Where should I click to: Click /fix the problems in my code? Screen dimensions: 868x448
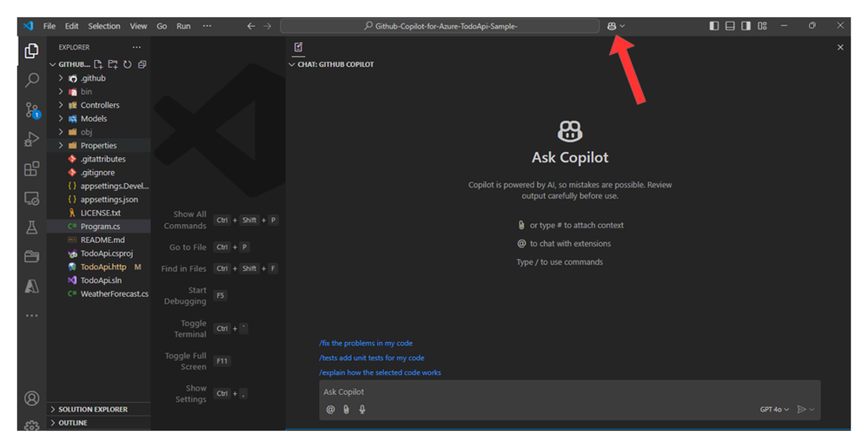coord(365,343)
